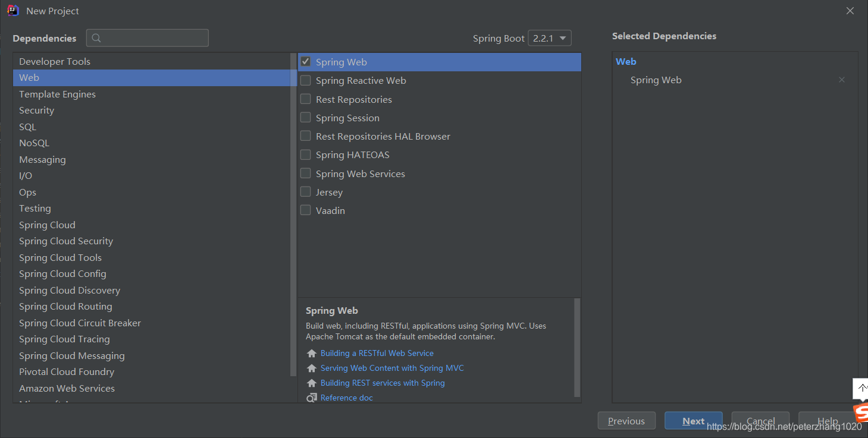
Task: Click the search magnifier icon in dependencies search
Action: pos(96,38)
